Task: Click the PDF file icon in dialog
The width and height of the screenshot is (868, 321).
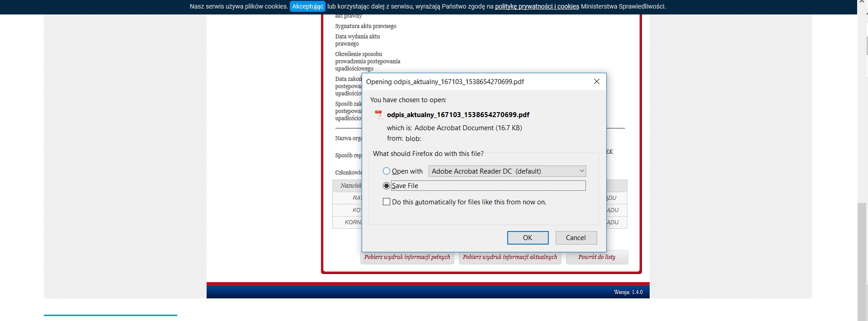Action: 379,114
